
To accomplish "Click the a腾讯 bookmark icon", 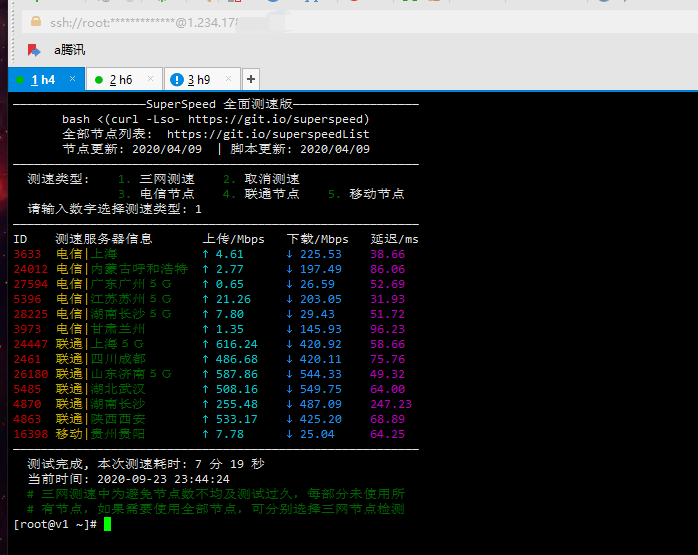I will [34, 49].
